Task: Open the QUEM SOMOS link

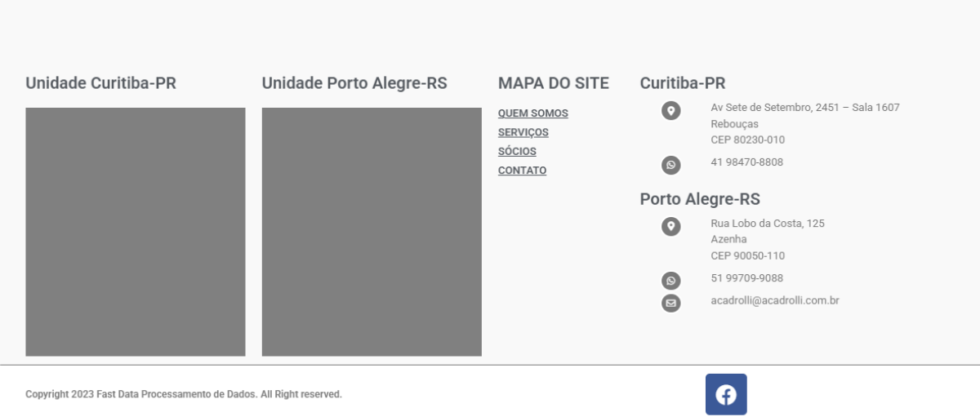Action: (x=532, y=113)
